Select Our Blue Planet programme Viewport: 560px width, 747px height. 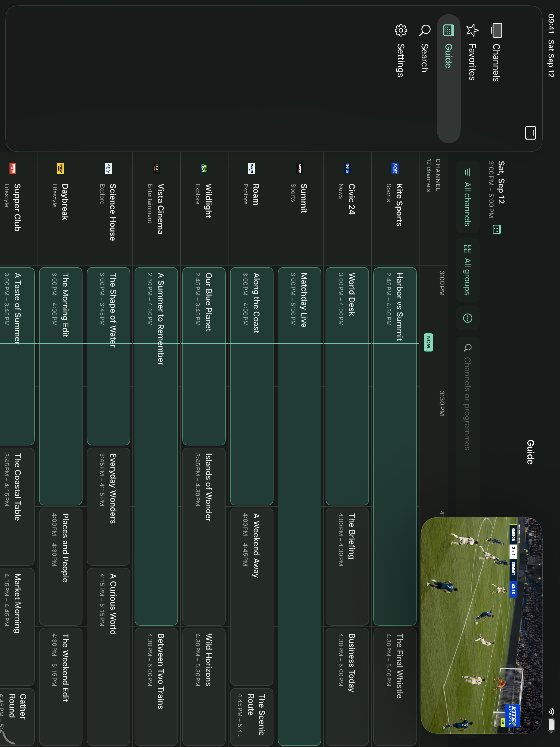204,356
